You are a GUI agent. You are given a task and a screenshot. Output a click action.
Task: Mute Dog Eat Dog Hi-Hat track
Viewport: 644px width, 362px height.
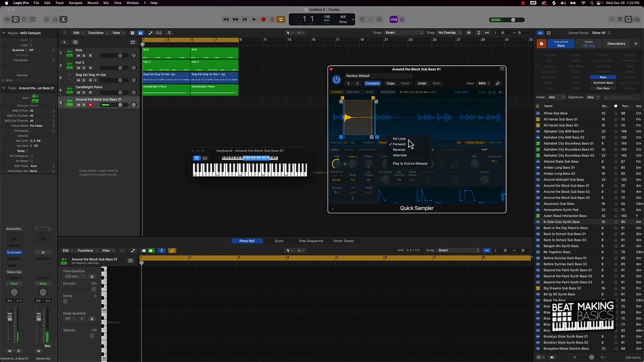[x=78, y=80]
